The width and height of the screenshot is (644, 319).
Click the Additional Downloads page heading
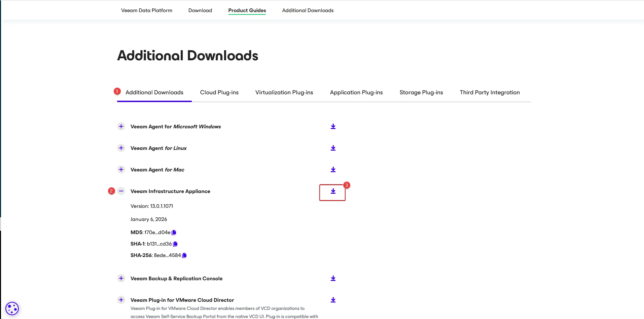point(188,56)
